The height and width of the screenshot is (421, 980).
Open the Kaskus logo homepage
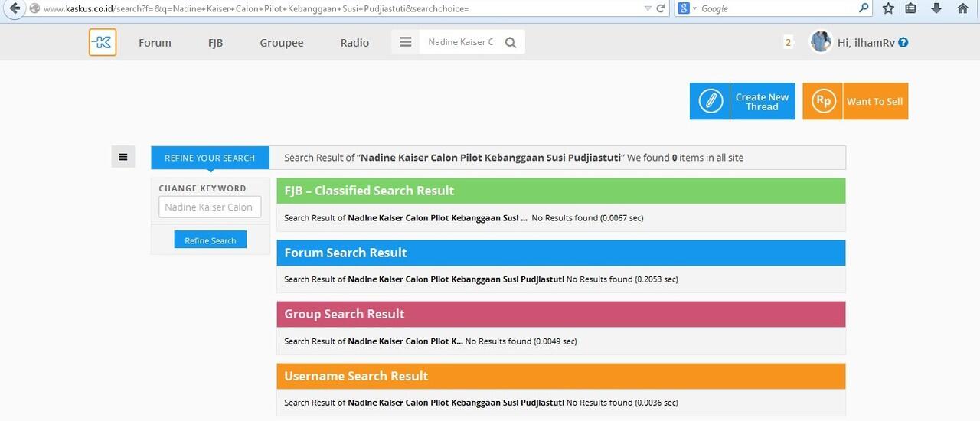(103, 42)
